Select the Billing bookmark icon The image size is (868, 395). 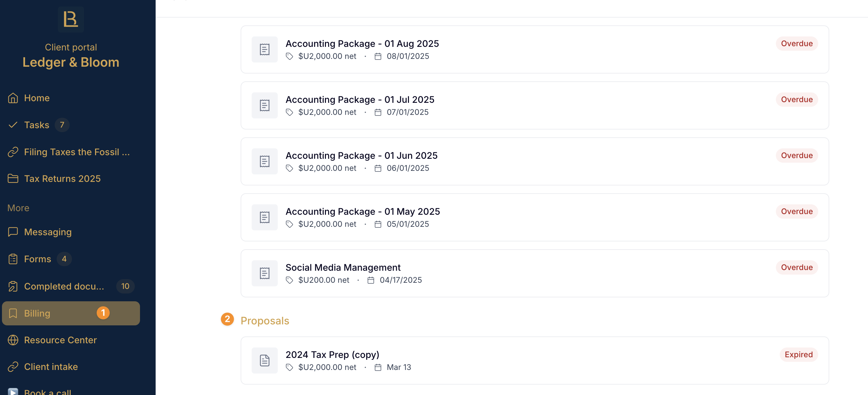point(13,313)
